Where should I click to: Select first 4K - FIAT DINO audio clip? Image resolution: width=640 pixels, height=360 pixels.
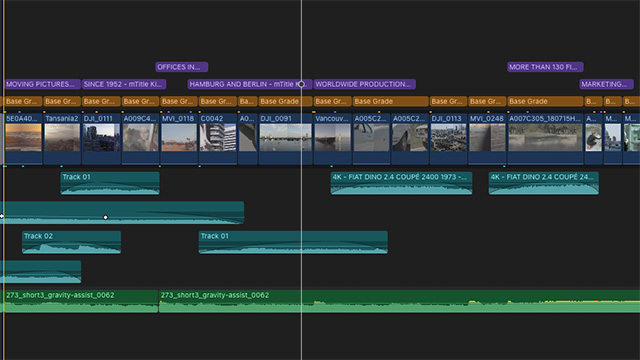click(x=401, y=183)
